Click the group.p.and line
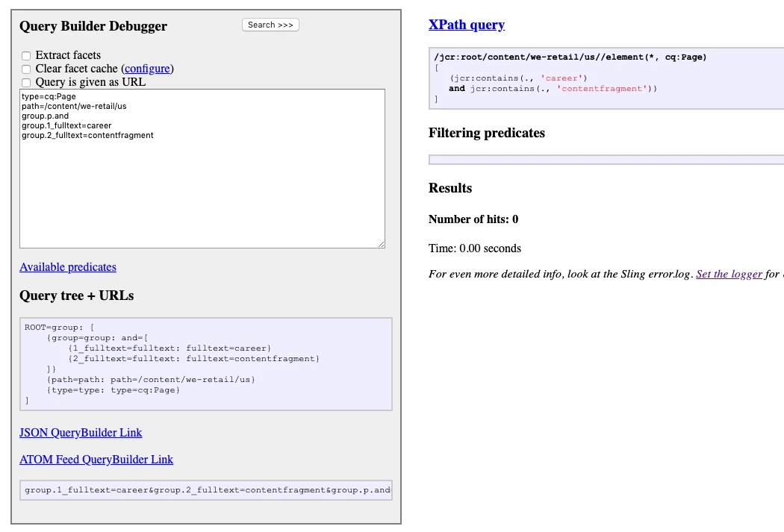Viewport: 784px width, 532px height. pos(45,116)
